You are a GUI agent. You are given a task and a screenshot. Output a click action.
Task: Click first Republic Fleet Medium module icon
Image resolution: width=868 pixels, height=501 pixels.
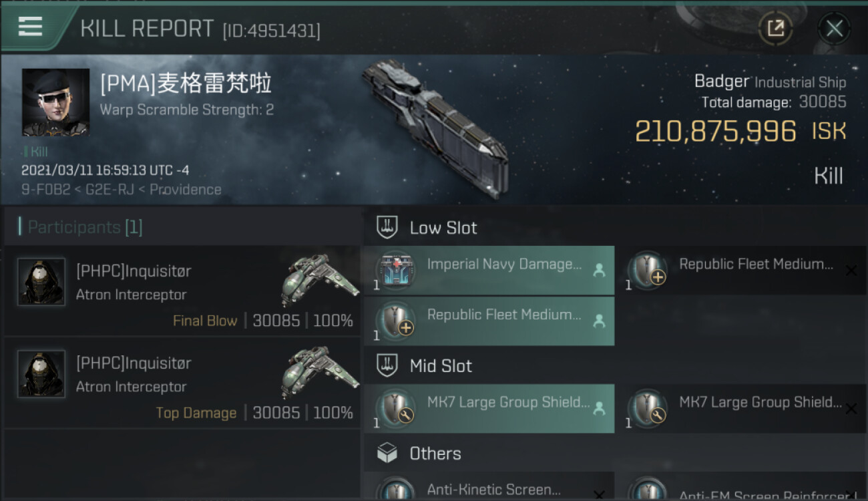[647, 270]
